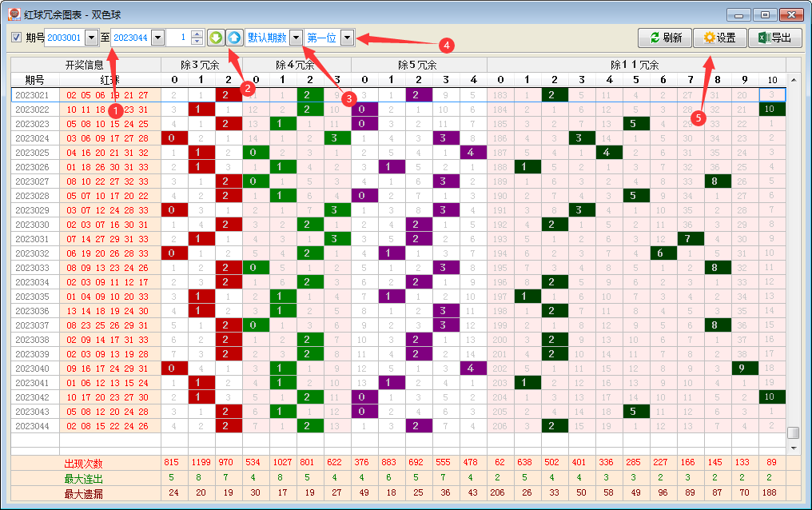Increase the period step spinner value
812x510 pixels.
(197, 34)
